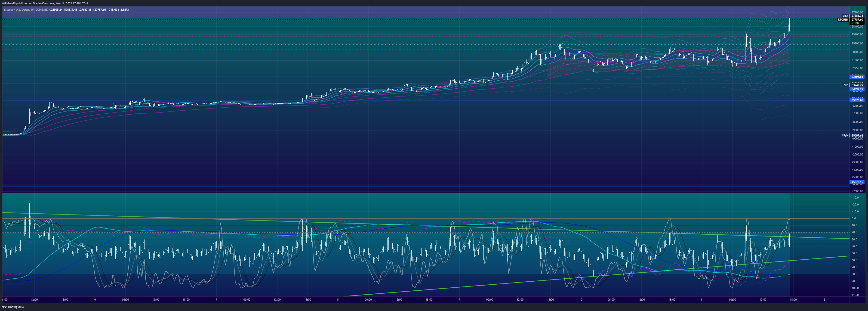Click the close value C27787.60 in legend
The width and height of the screenshot is (868, 311).
point(100,10)
